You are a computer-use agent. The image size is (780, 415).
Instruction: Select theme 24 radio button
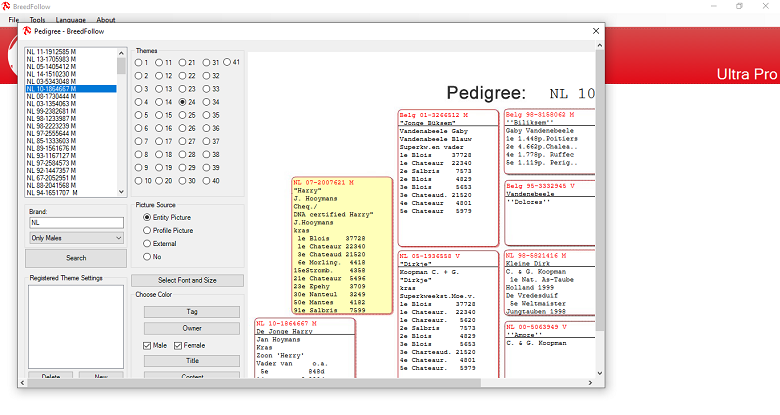click(x=183, y=101)
